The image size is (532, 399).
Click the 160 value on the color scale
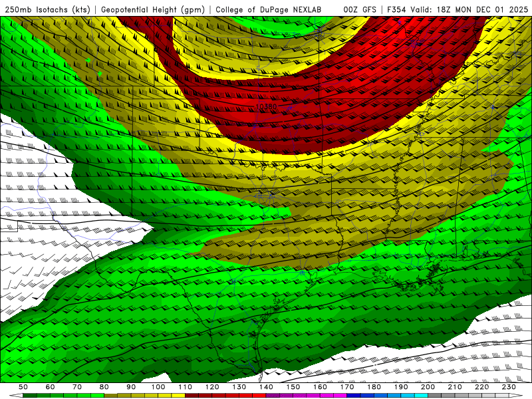320,387
